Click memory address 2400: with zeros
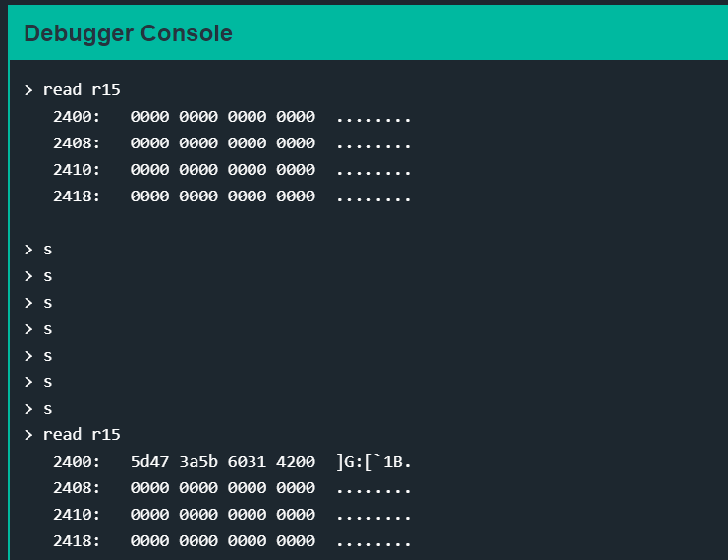728x560 pixels. pos(77,117)
